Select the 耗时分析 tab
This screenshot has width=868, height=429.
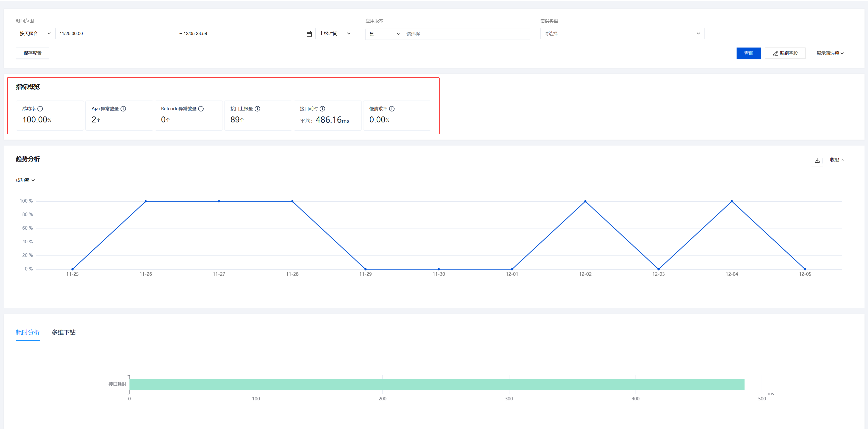(28, 332)
